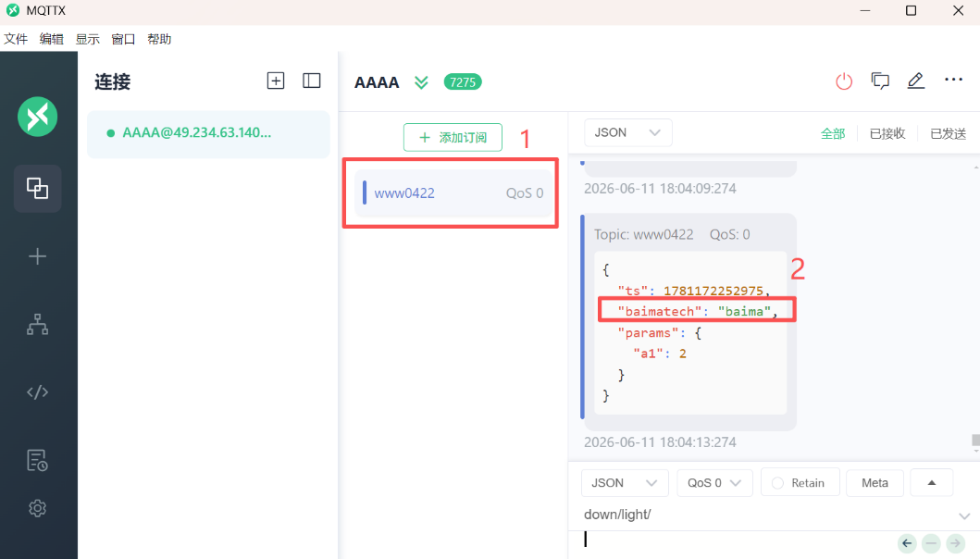Viewport: 980px width, 559px height.
Task: Open the Viewer tree icon in sidebar
Action: tap(38, 325)
